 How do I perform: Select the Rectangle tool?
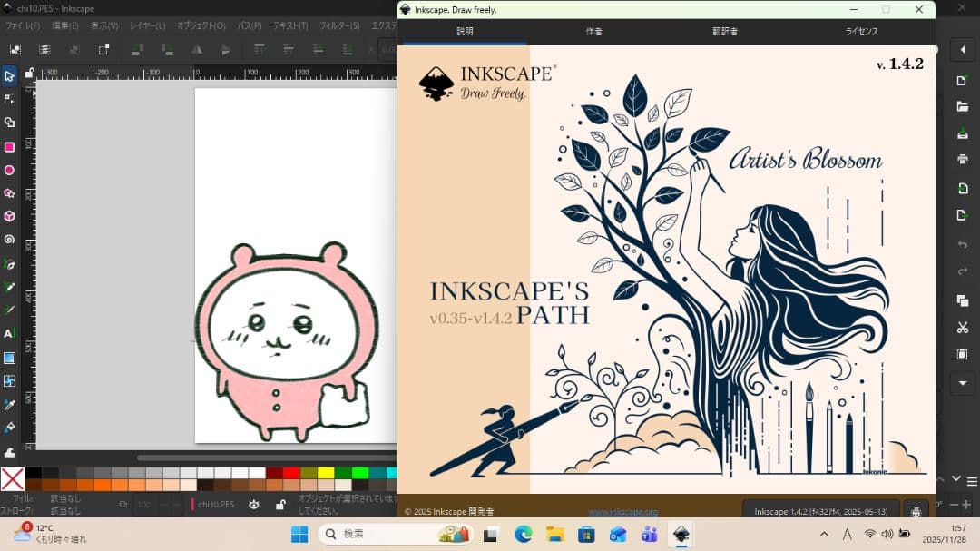9,147
